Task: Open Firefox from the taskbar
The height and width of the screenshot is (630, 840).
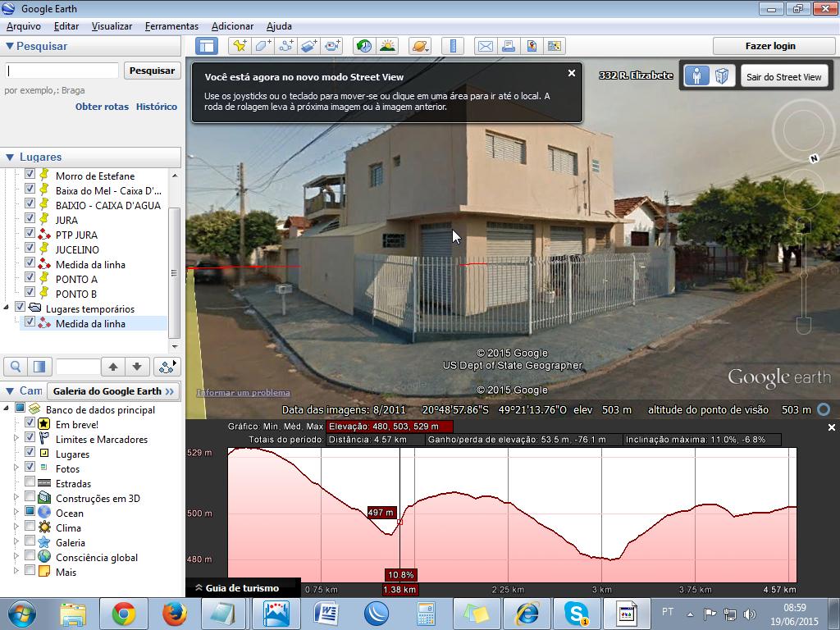Action: point(175,614)
